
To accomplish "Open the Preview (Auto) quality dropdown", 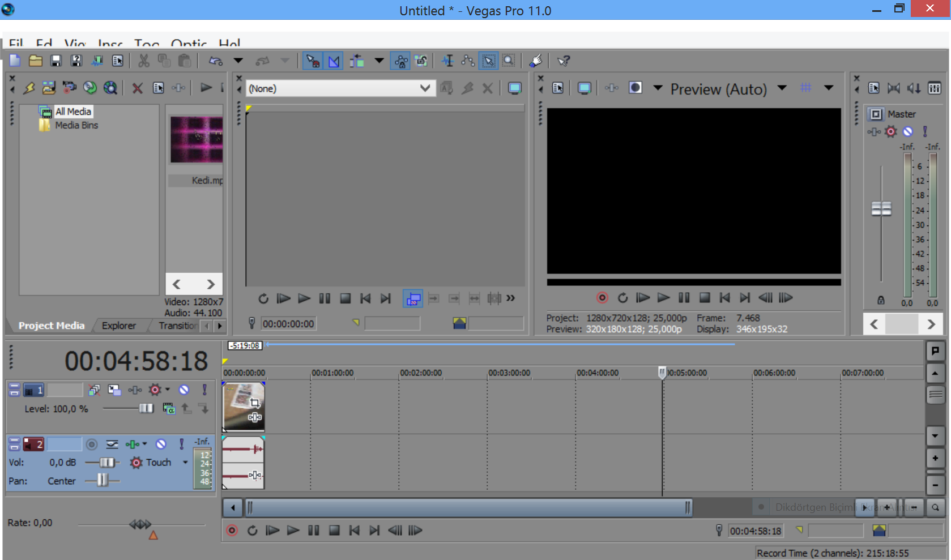I will [782, 88].
